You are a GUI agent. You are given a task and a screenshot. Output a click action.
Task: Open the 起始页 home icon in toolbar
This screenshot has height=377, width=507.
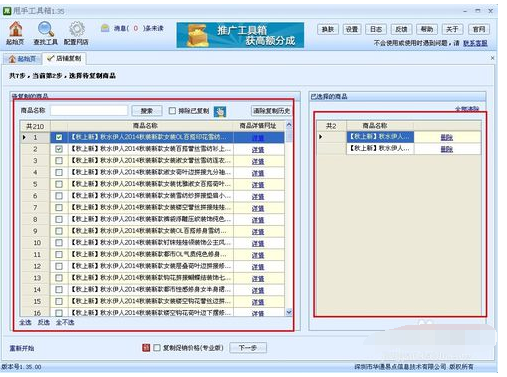pyautogui.click(x=15, y=32)
